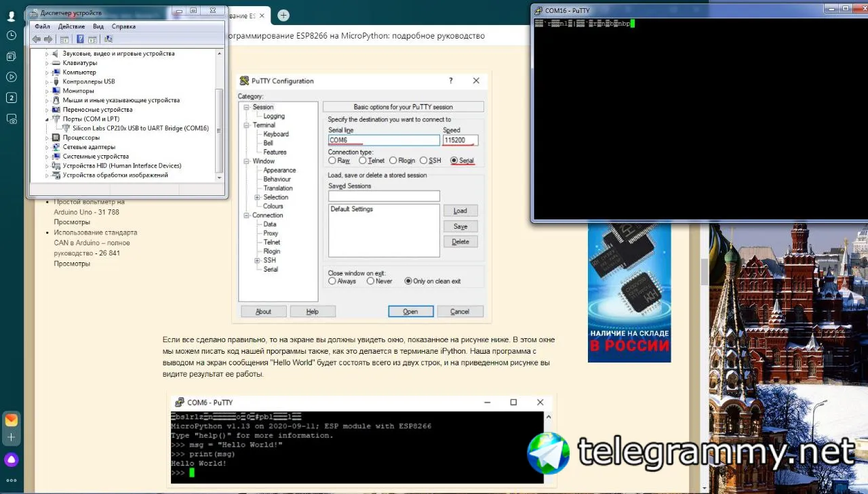The width and height of the screenshot is (868, 494).
Task: Open a new browser tab with plus button
Action: pyautogui.click(x=283, y=15)
